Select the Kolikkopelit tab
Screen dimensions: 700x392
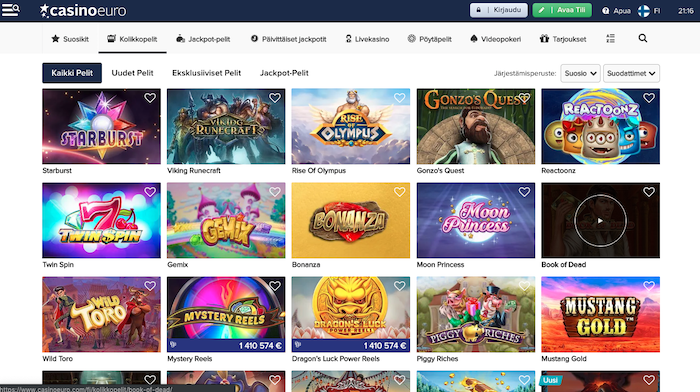coord(132,39)
